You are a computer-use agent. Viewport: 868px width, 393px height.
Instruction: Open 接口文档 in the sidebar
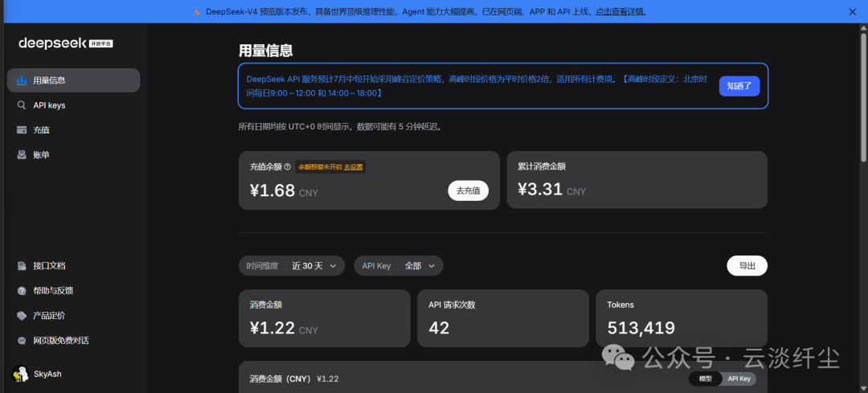[73, 266]
